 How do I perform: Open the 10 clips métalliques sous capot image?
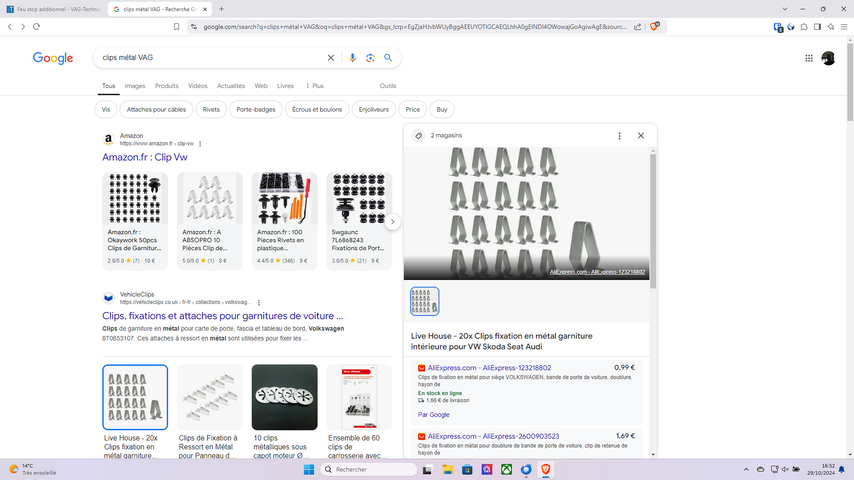click(x=284, y=397)
